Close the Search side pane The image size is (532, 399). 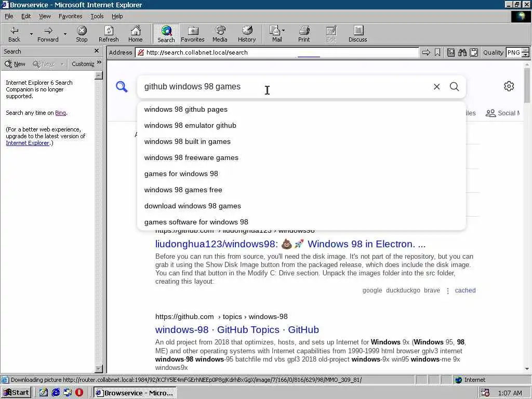(96, 51)
